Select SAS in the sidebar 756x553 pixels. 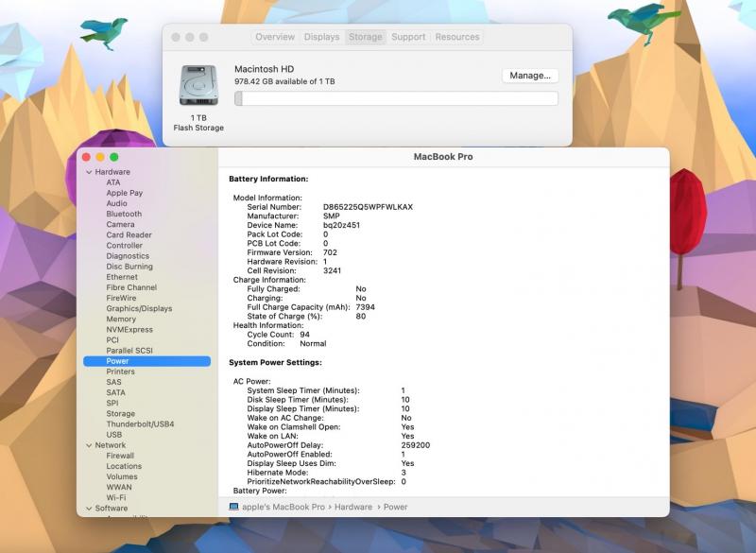click(113, 382)
